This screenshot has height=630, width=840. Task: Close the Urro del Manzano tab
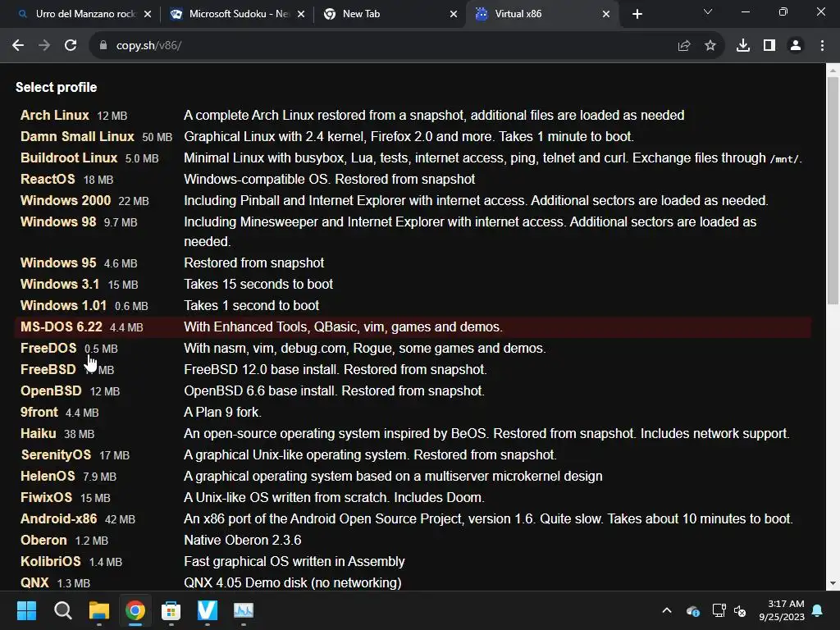(x=148, y=15)
